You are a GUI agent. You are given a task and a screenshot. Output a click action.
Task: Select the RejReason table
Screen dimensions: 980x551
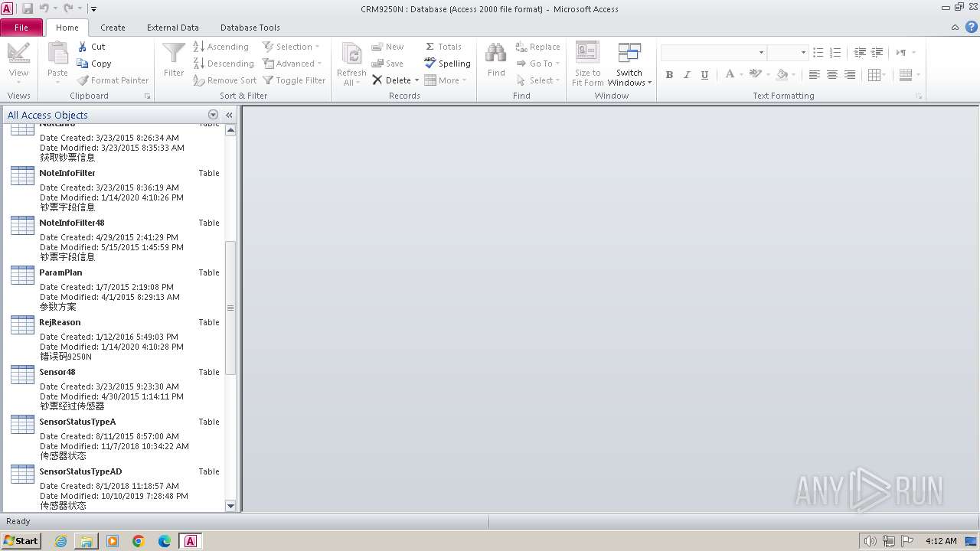pos(115,339)
